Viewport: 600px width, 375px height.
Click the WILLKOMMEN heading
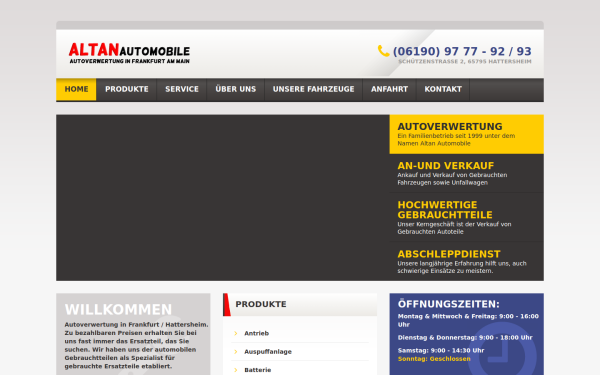118,309
